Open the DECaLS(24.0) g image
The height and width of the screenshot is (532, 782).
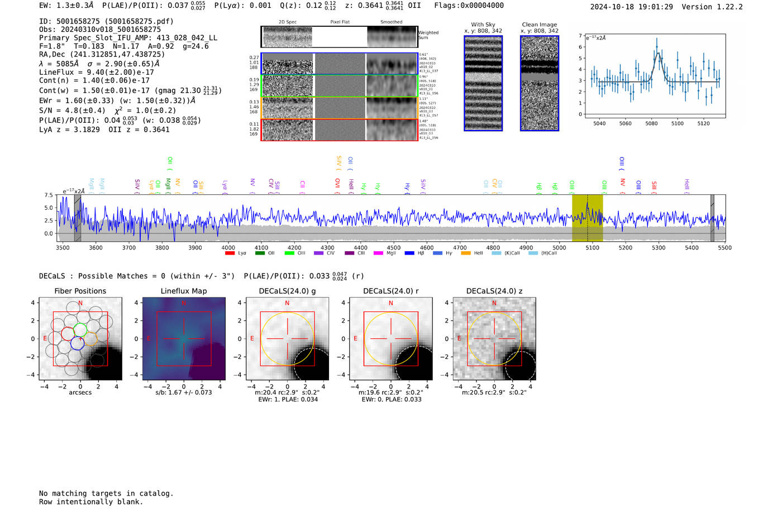pyautogui.click(x=287, y=338)
